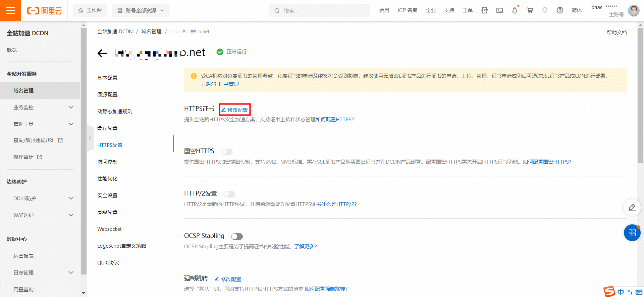Screen dimensions: 644x297
Task: Click the user avatar picture
Action: 633,10
